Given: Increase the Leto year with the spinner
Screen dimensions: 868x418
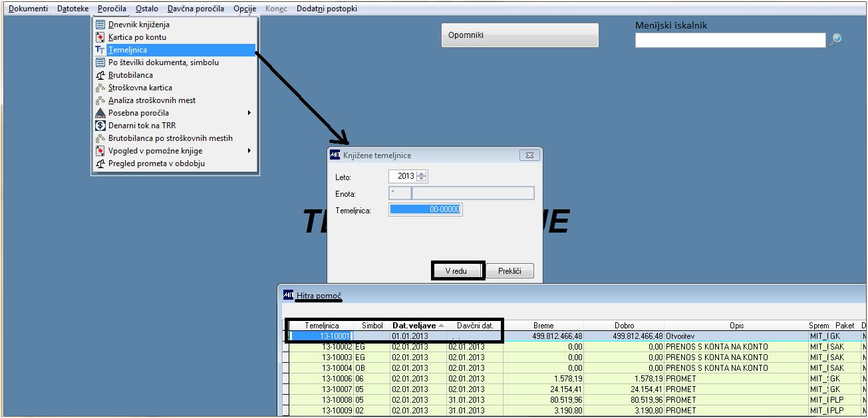Looking at the screenshot, I should 422,173.
